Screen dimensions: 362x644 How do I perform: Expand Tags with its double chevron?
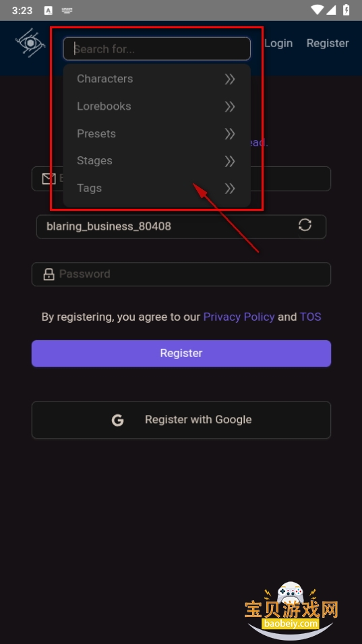click(x=230, y=188)
